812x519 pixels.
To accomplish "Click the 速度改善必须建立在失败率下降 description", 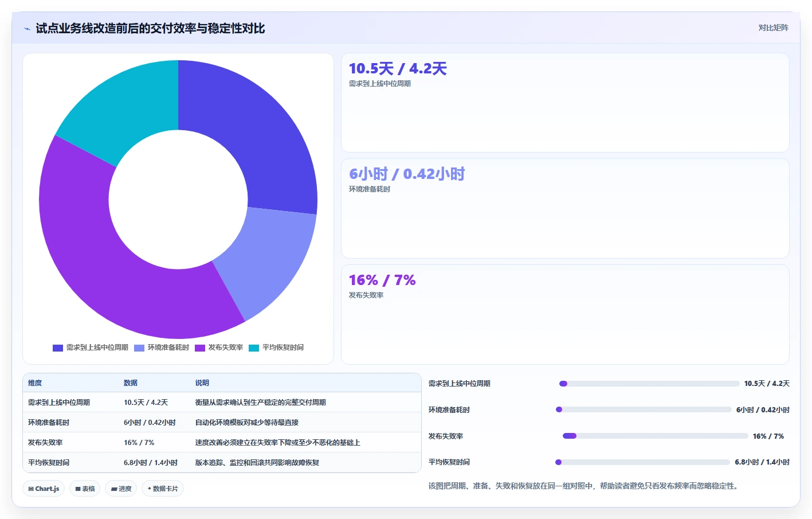I will pyautogui.click(x=277, y=443).
